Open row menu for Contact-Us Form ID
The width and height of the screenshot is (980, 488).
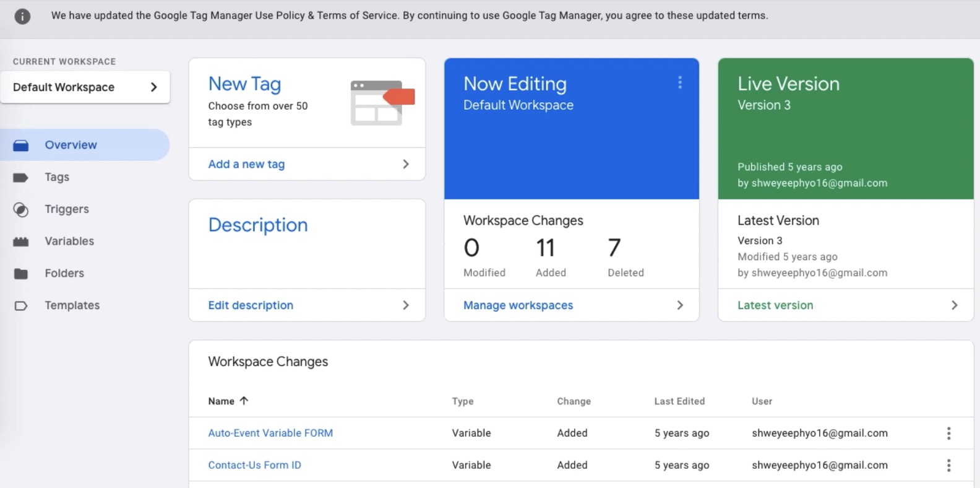click(948, 466)
